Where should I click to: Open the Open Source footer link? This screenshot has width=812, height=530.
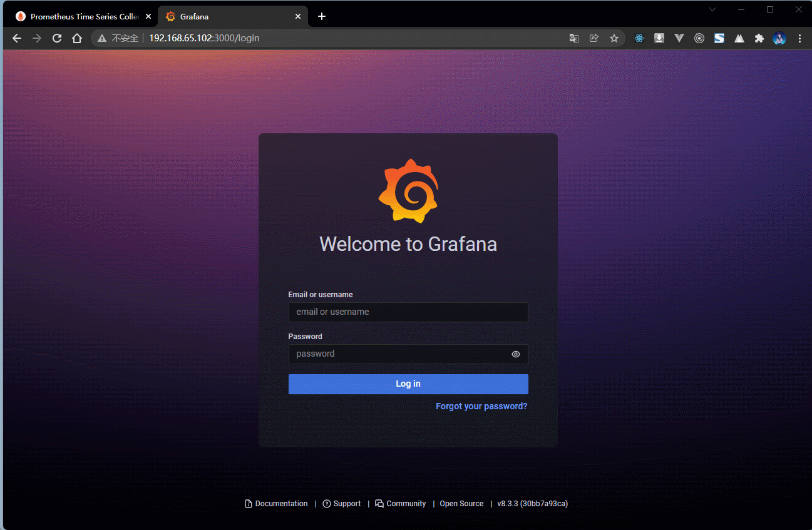(x=461, y=504)
